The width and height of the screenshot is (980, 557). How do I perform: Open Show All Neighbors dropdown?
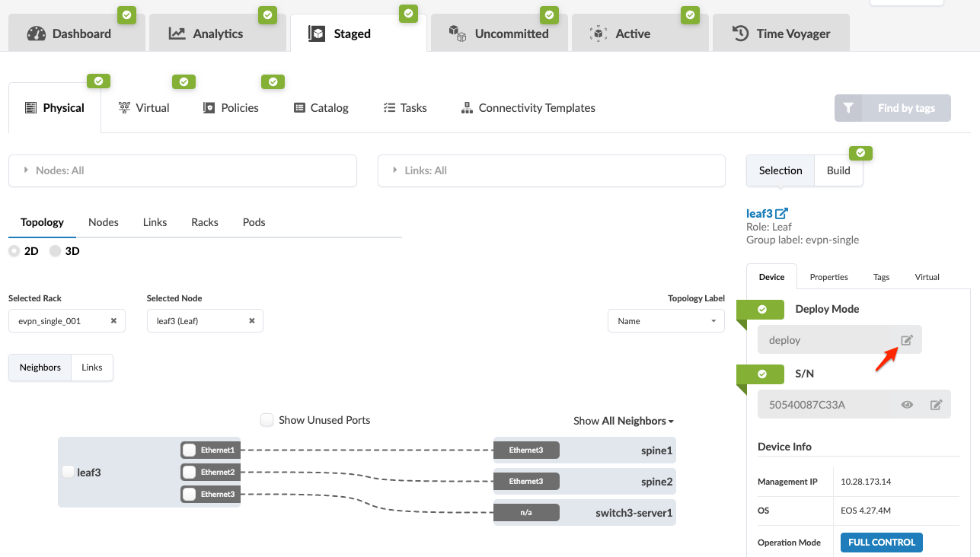(623, 421)
